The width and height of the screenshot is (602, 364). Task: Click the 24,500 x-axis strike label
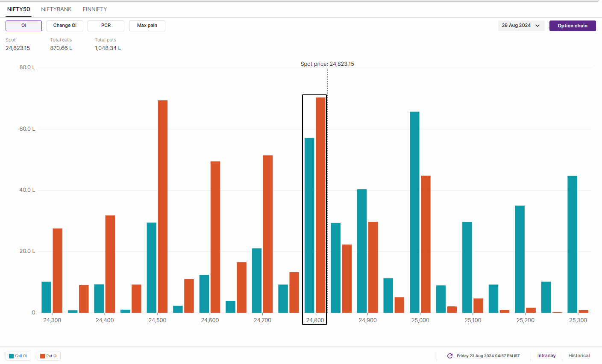click(x=157, y=320)
